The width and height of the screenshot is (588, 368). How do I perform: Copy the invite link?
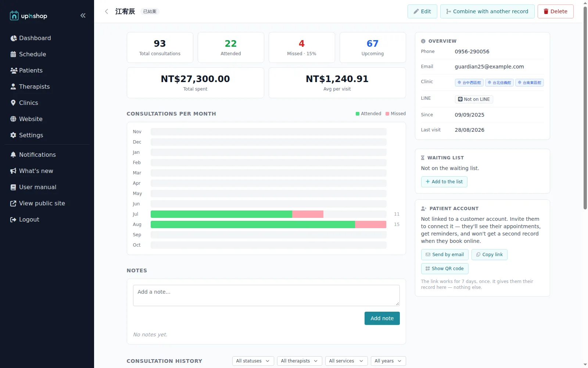point(490,255)
